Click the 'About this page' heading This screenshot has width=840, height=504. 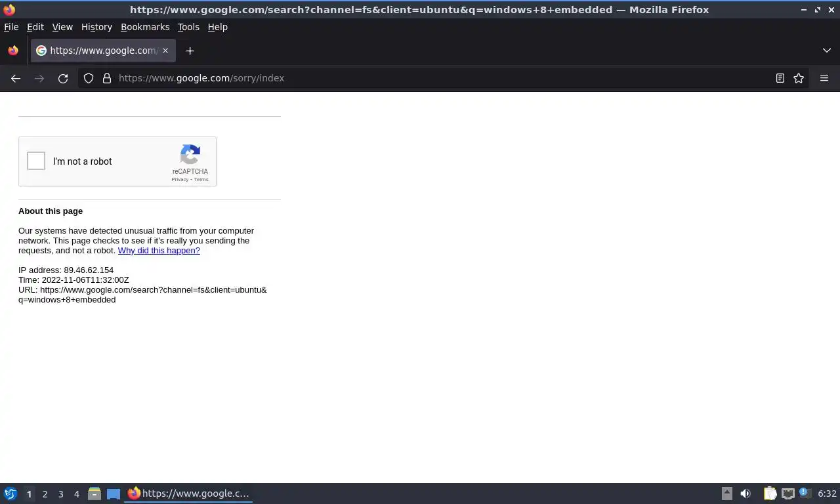(51, 211)
